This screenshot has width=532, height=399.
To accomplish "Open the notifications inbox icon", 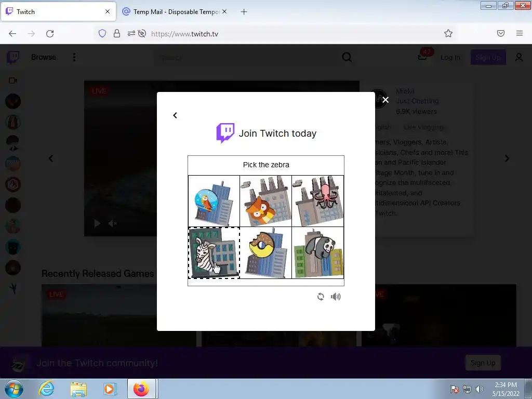I will coord(422,57).
